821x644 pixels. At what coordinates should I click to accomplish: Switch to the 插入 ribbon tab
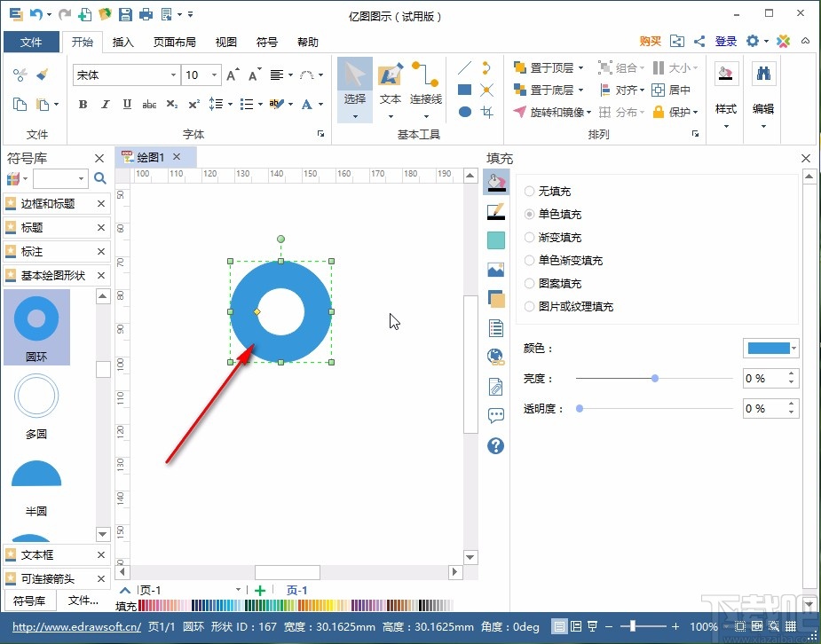[x=122, y=42]
